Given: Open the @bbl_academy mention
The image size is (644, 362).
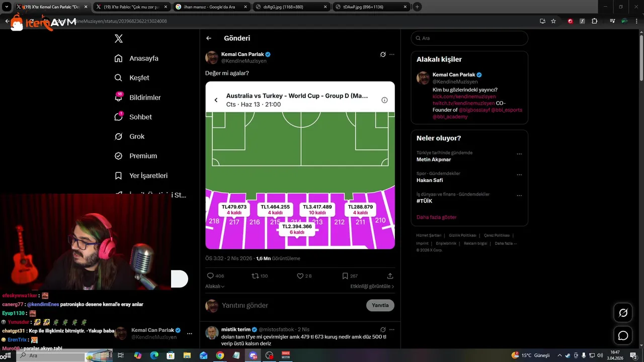Looking at the screenshot, I should point(450,117).
